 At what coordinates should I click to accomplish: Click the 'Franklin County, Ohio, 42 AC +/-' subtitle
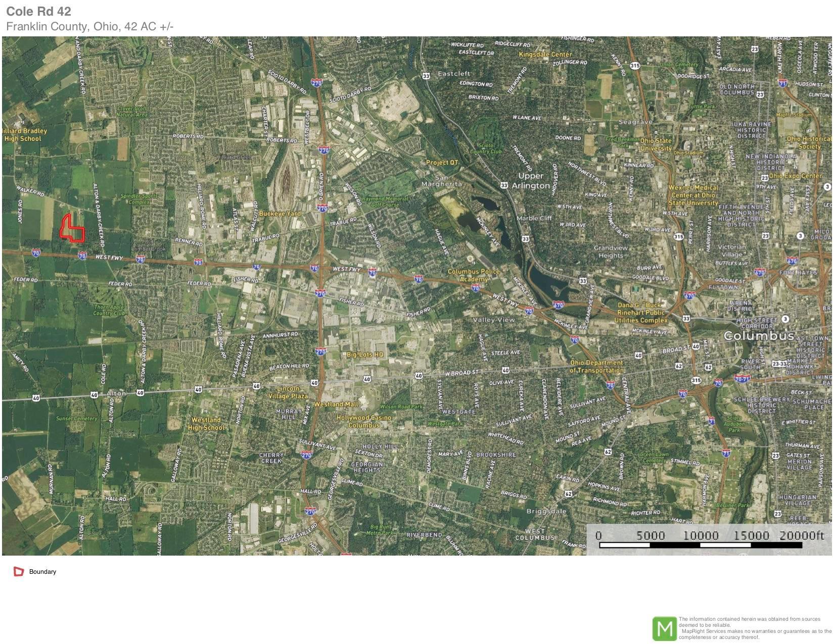[89, 26]
